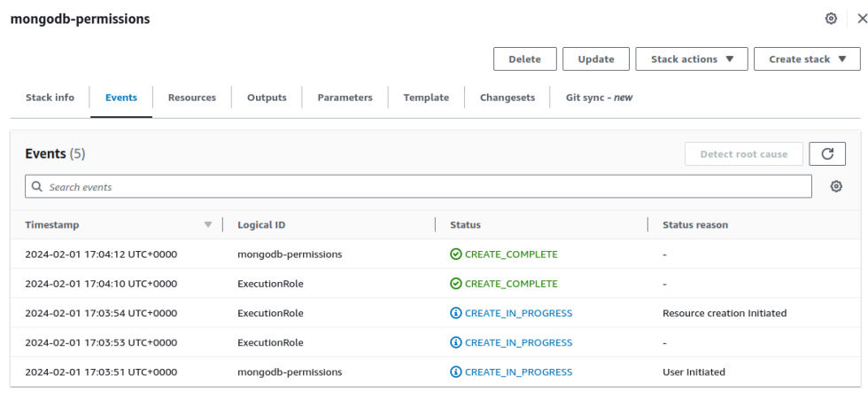The width and height of the screenshot is (868, 399).
Task: Expand the Create stack dropdown
Action: pos(807,59)
